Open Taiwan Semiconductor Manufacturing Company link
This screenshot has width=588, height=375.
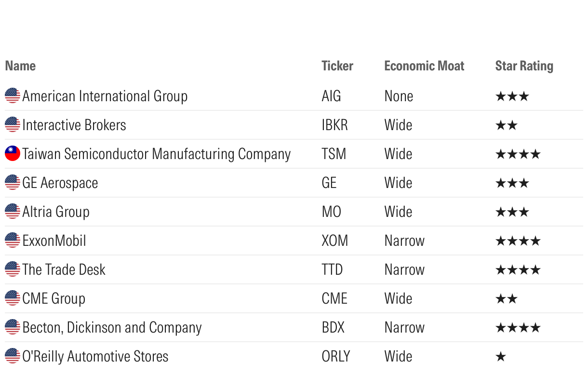tap(157, 154)
